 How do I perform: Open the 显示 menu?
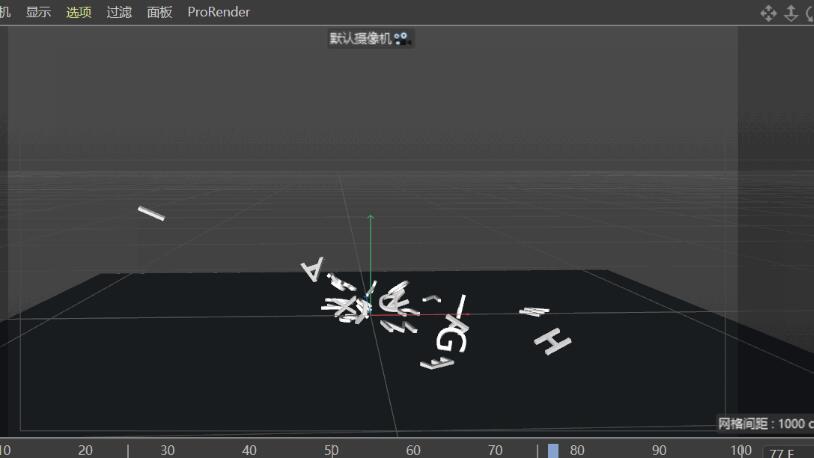(x=38, y=12)
